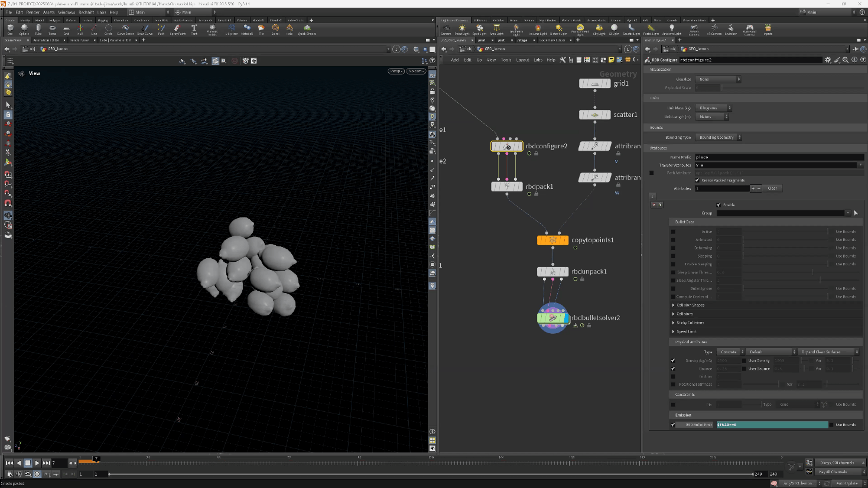This screenshot has height=488, width=868.
Task: Click the Torus shelf tool
Action: [53, 28]
